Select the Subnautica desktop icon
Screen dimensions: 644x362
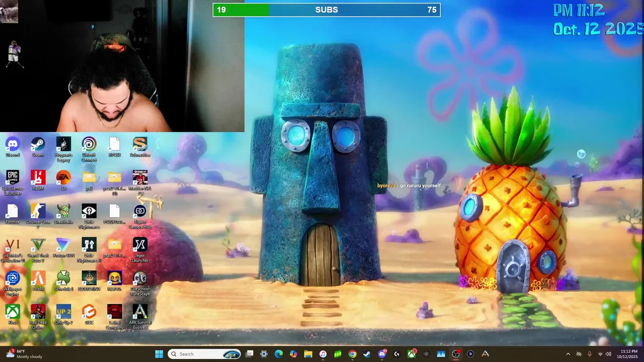click(140, 147)
